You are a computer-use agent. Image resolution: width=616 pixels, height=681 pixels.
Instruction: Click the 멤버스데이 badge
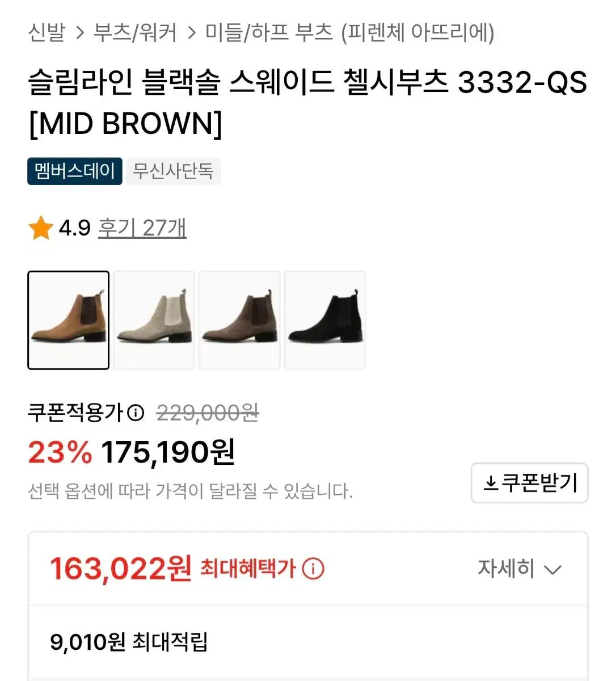(75, 171)
